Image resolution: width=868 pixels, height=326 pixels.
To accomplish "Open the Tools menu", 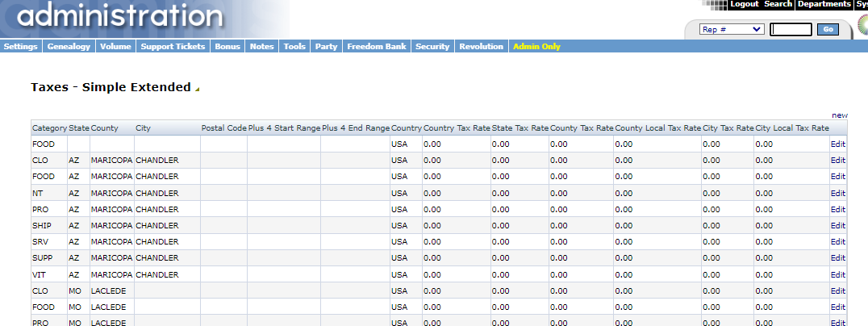I will coord(294,47).
